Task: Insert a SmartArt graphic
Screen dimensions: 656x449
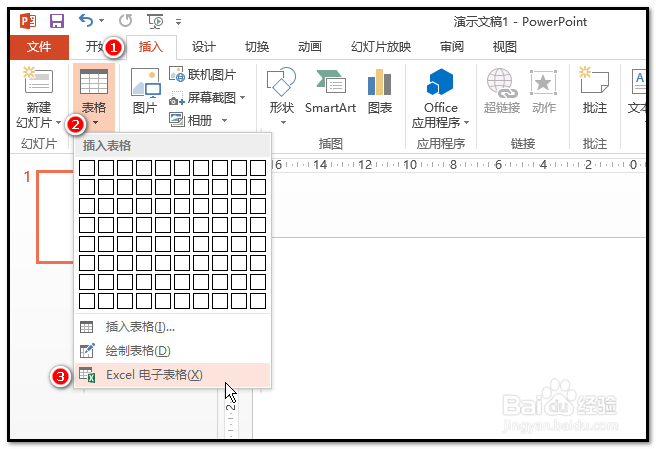Action: 331,90
